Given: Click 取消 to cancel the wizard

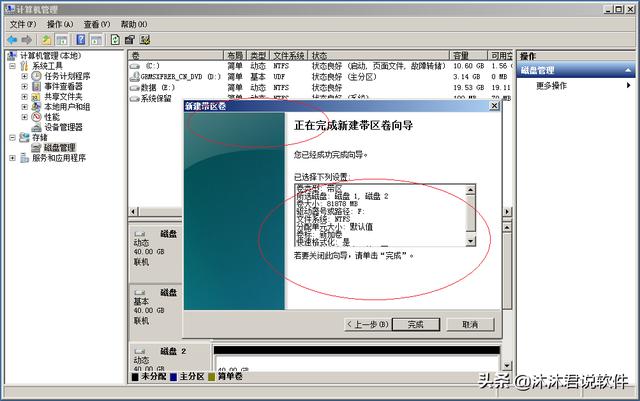Looking at the screenshot, I should pos(470,325).
